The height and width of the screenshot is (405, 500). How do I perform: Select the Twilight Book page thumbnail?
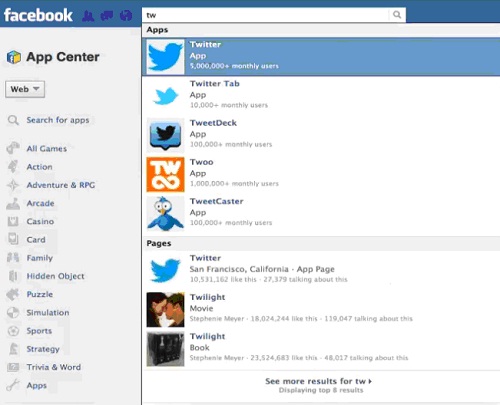165,349
